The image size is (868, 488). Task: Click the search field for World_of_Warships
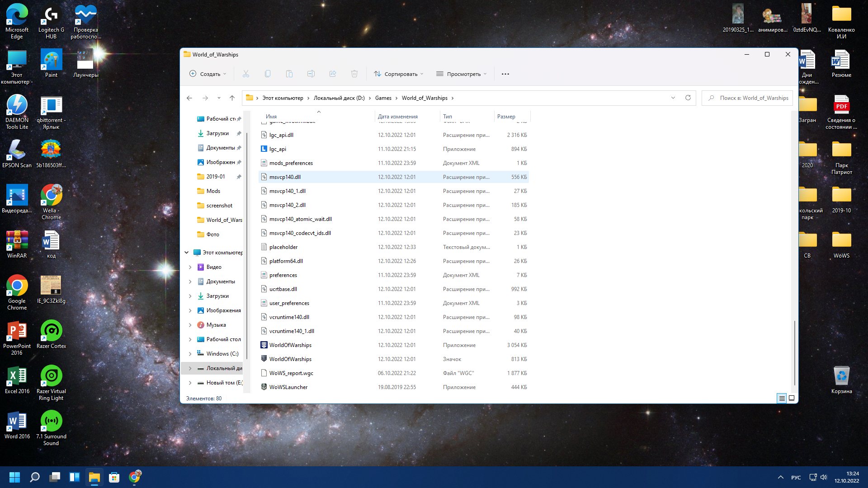tap(747, 98)
